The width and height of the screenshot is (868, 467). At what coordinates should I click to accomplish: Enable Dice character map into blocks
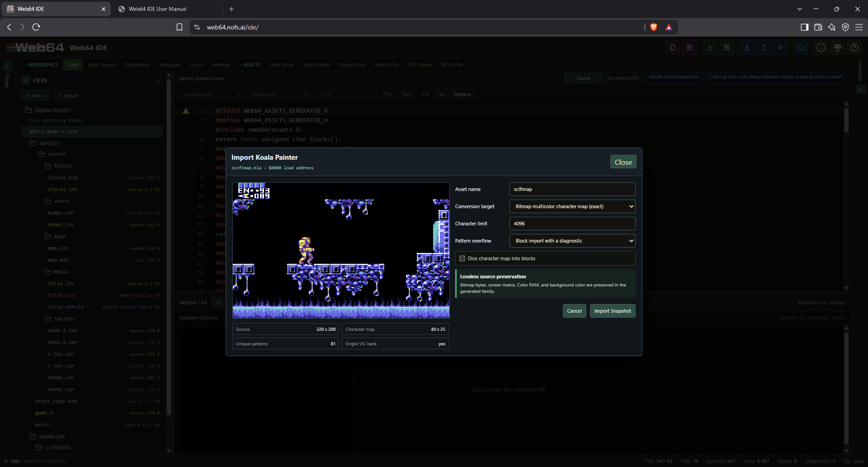click(x=462, y=258)
